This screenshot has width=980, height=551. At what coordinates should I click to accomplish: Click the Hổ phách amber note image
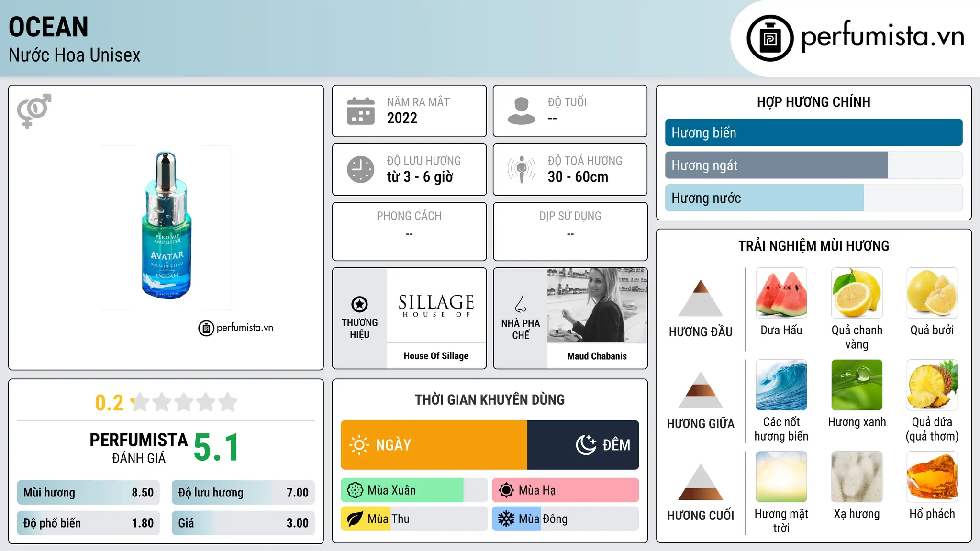pyautogui.click(x=932, y=476)
